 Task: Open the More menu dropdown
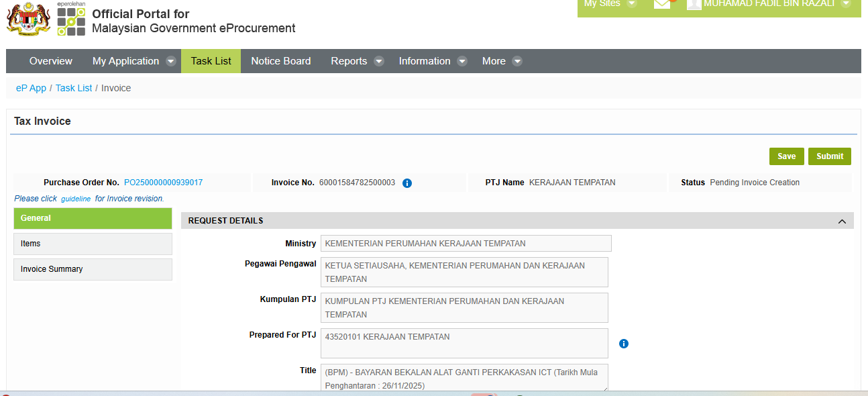(517, 61)
